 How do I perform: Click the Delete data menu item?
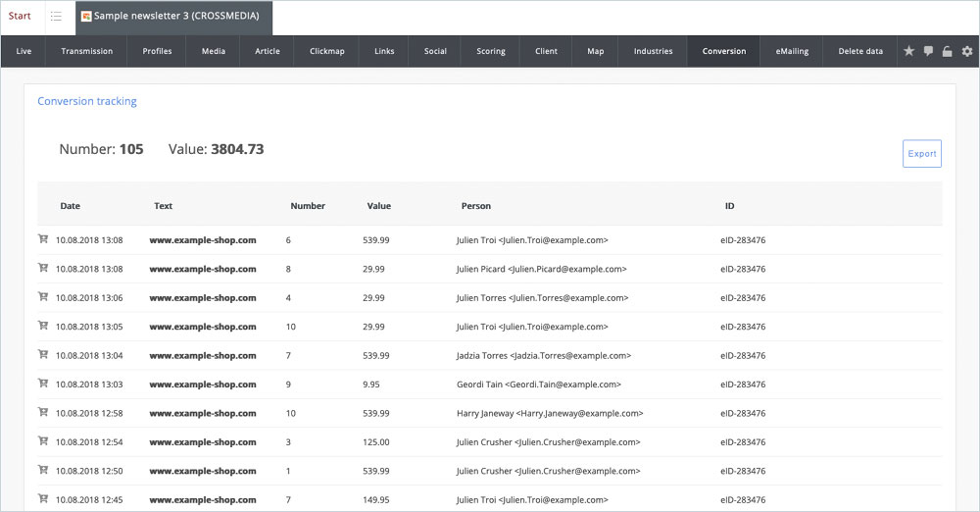click(860, 51)
